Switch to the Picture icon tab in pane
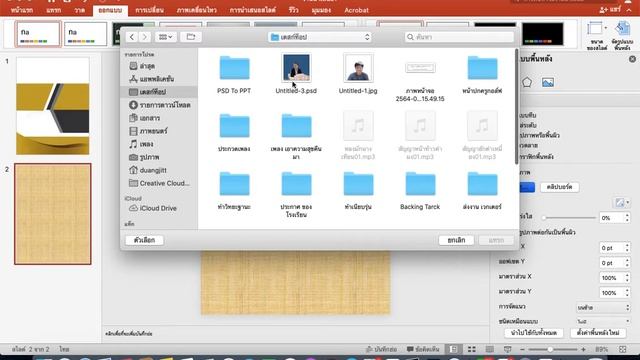 548,82
